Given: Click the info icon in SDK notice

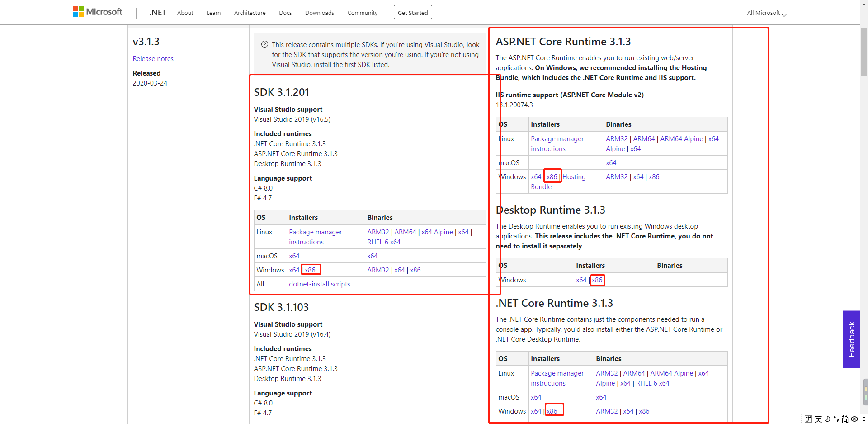Looking at the screenshot, I should tap(264, 44).
